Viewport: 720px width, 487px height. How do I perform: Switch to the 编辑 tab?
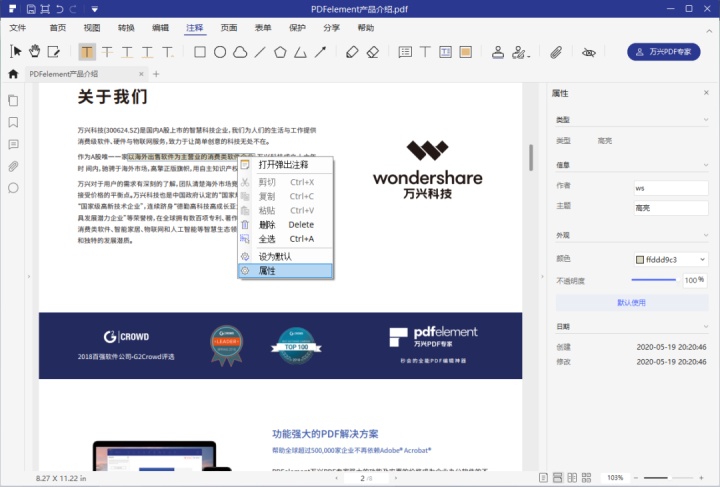coord(160,28)
